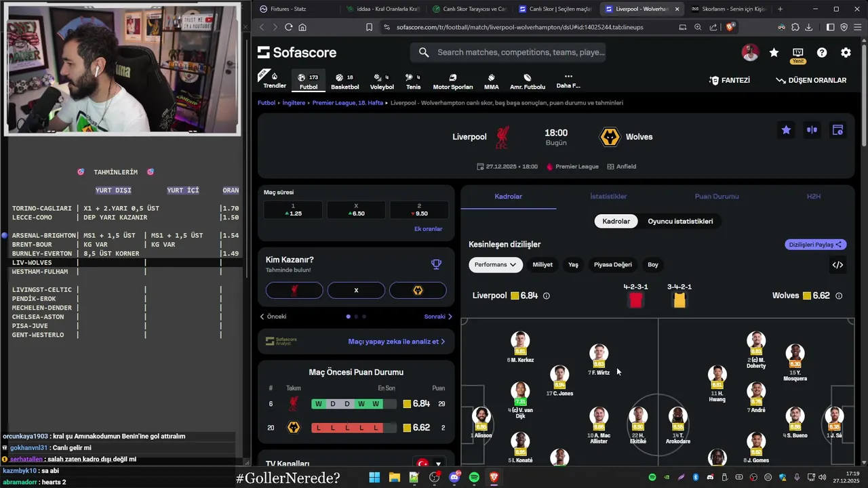The image size is (868, 488).
Task: Vote draw X in Kim Kazanır
Action: pyautogui.click(x=356, y=290)
